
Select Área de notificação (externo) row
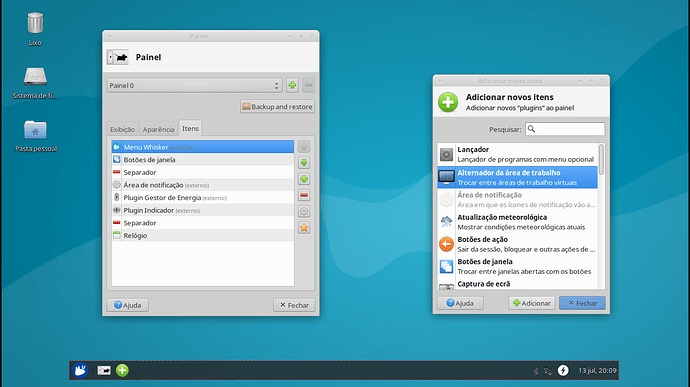(x=203, y=185)
